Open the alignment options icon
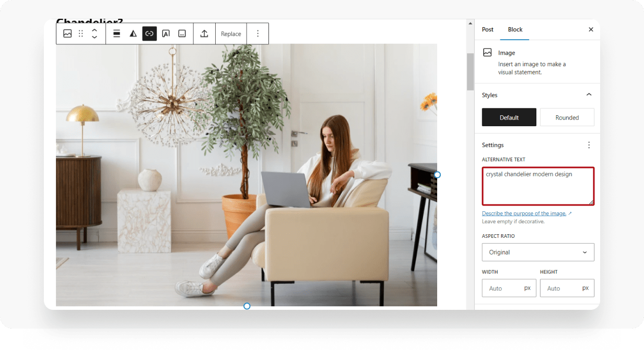This screenshot has width=644, height=350. tap(116, 33)
